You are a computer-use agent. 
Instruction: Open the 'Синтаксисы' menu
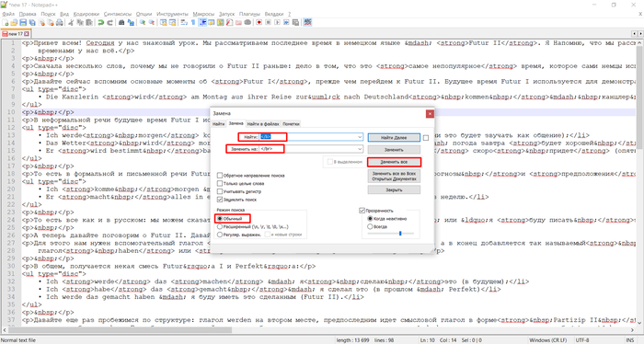pos(118,14)
